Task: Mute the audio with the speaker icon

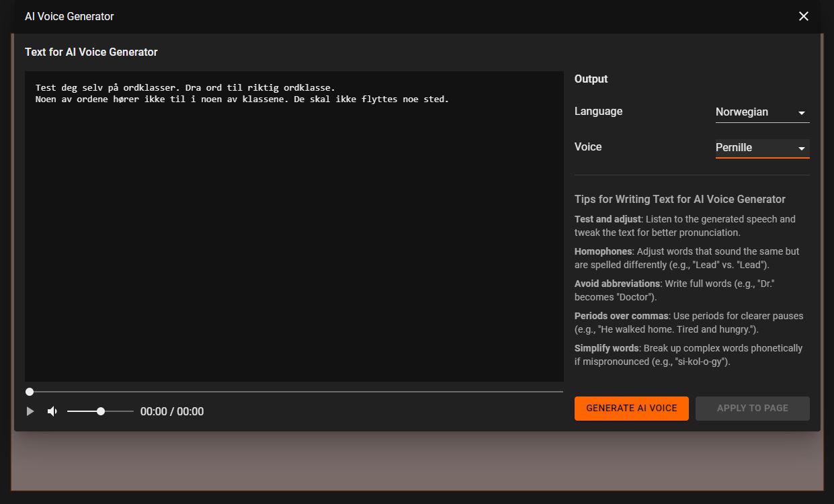Action: [52, 411]
